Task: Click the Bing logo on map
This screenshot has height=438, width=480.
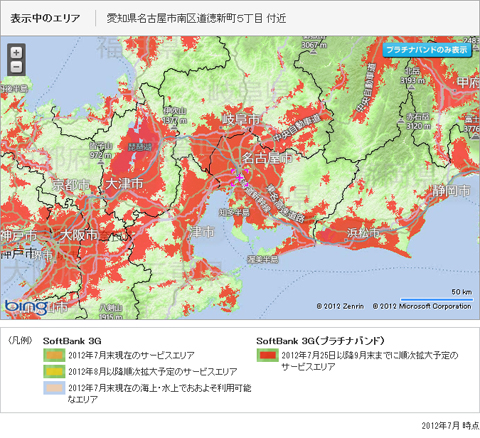Action: click(x=26, y=307)
